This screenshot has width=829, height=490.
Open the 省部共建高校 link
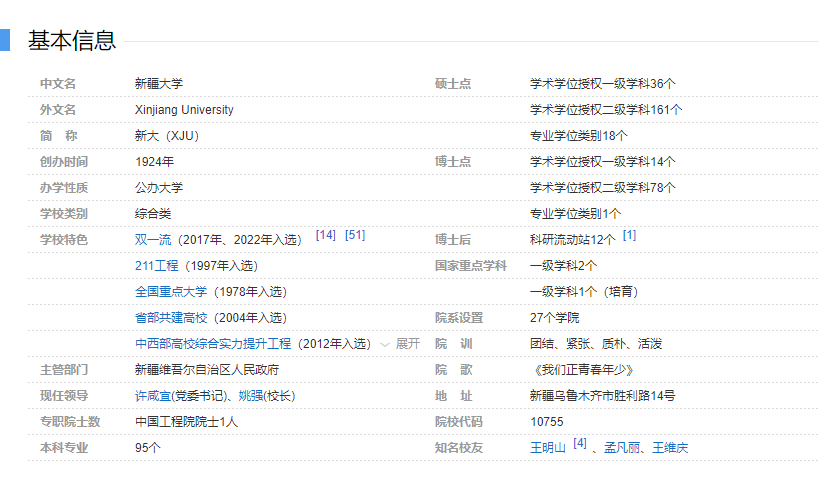pyautogui.click(x=171, y=318)
